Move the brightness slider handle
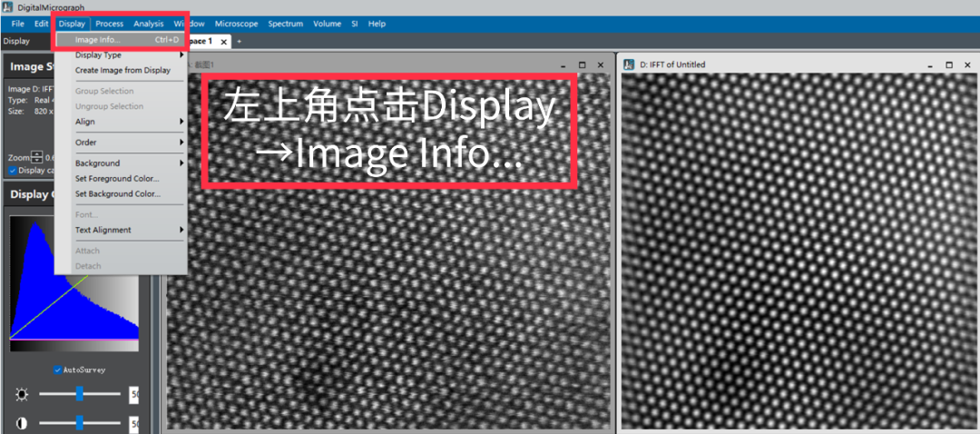Screen dimensions: 980x434 pos(79,393)
